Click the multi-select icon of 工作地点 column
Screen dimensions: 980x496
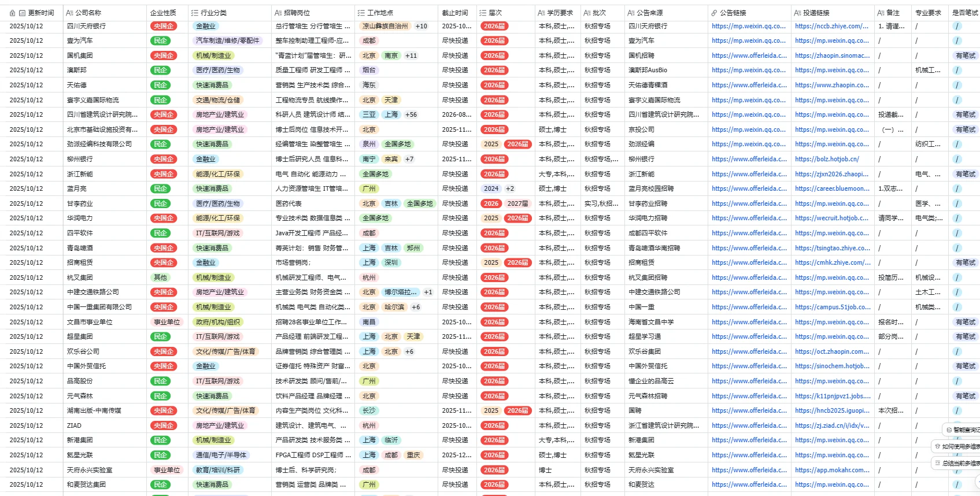(x=361, y=13)
